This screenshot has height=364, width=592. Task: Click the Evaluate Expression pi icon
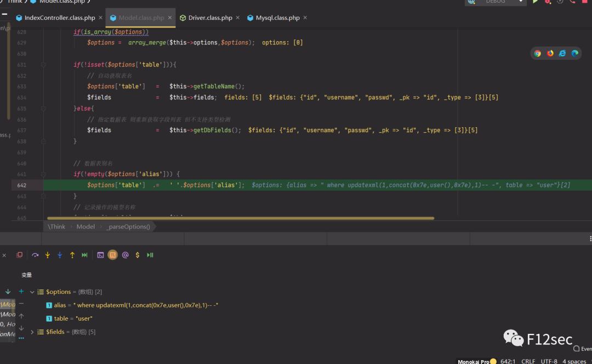tap(112, 255)
